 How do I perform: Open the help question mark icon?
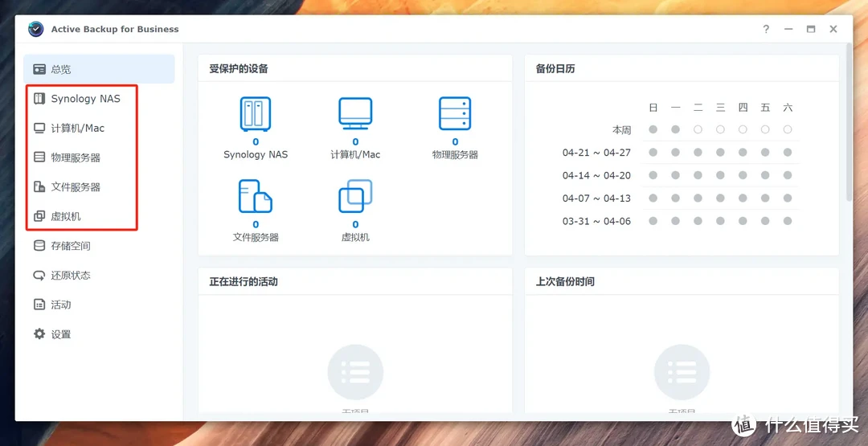point(766,30)
